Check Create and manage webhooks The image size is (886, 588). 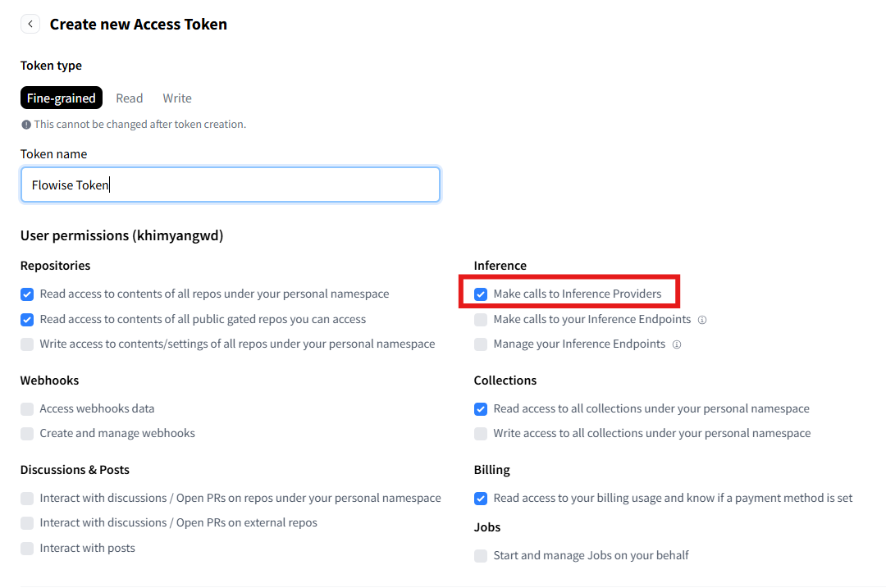tap(28, 433)
